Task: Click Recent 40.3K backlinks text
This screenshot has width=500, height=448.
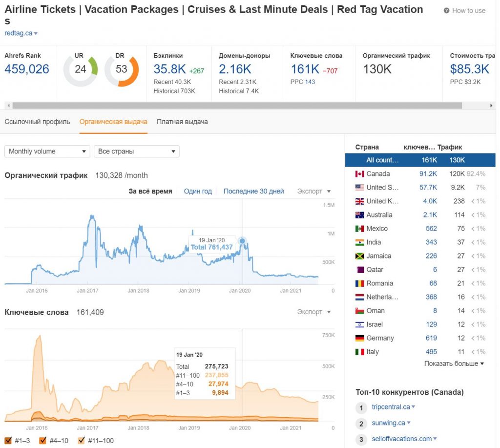Action: pyautogui.click(x=172, y=82)
